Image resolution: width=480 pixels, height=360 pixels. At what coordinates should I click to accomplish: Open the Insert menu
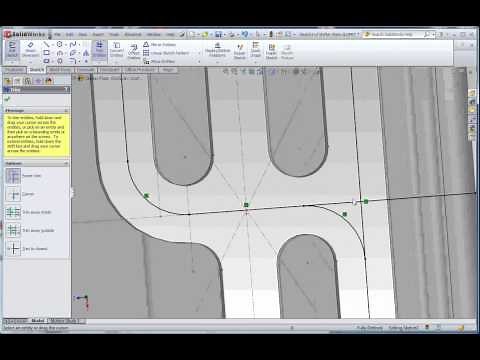(98, 34)
